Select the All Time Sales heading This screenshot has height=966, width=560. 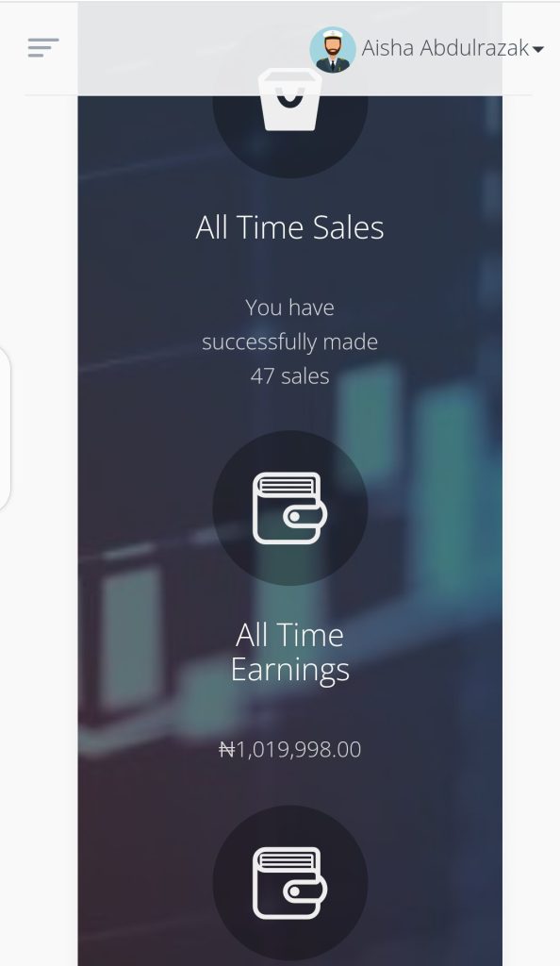pos(289,227)
